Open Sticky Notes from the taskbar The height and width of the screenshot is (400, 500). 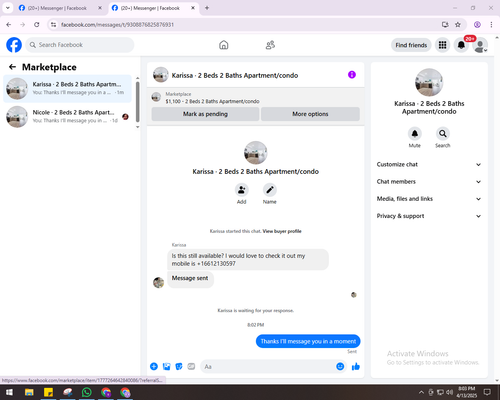[48, 392]
